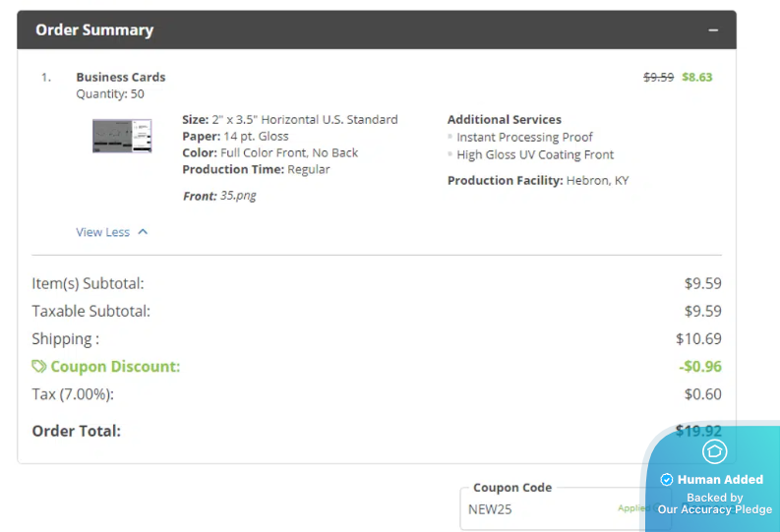Viewport: 780px width, 532px height.
Task: Click the -$0.96 coupon discount amount
Action: click(x=699, y=367)
